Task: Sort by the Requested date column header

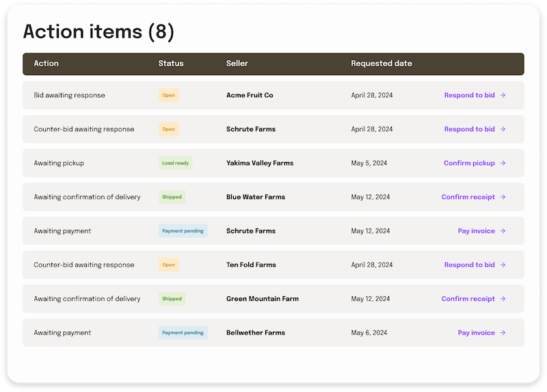Action: coord(382,64)
